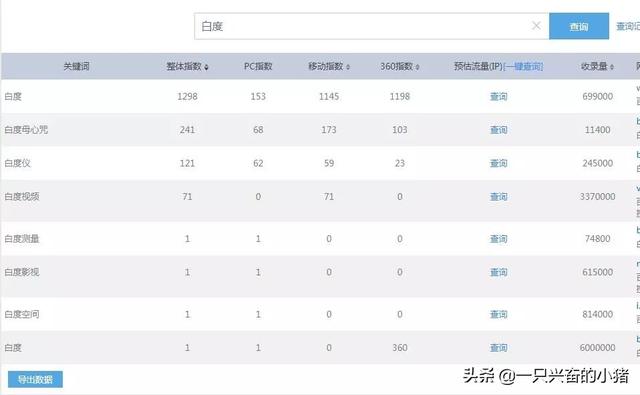
Task: Click 查询 link in the 白度母心咒 row
Action: (498, 130)
